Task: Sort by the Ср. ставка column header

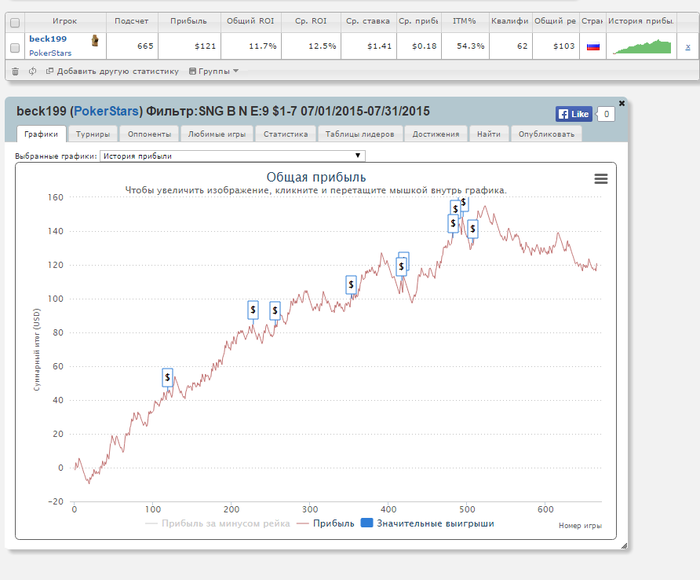Action: point(368,21)
